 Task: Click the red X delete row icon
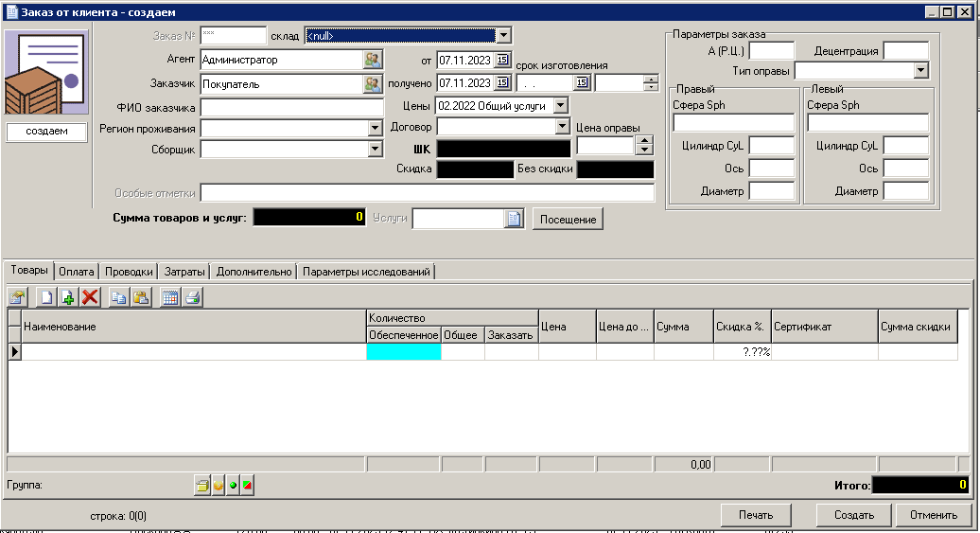click(91, 297)
